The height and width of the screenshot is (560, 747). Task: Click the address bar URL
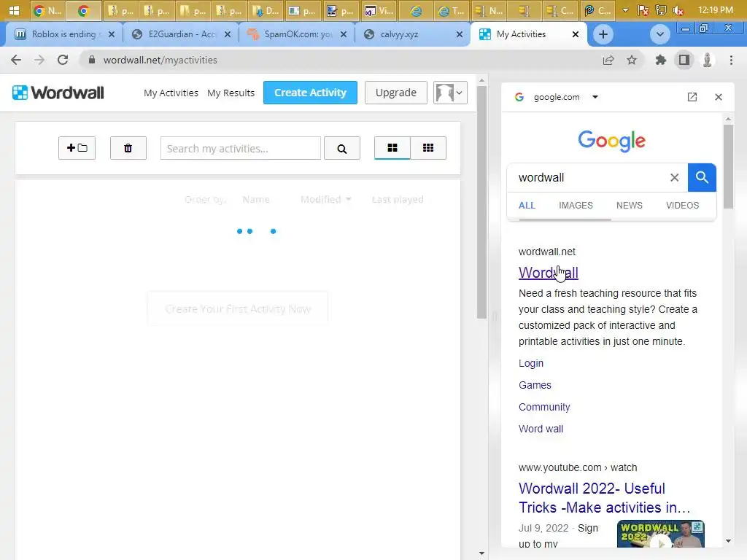pyautogui.click(x=160, y=60)
